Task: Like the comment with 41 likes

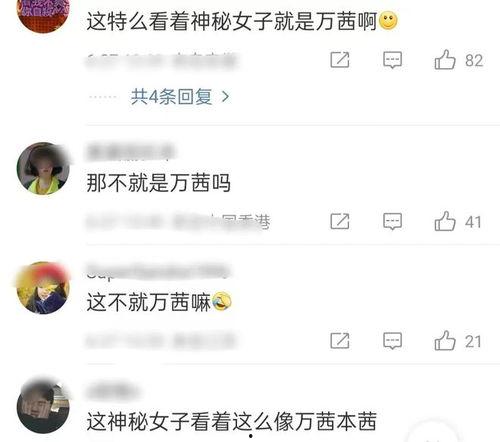Action: [445, 221]
